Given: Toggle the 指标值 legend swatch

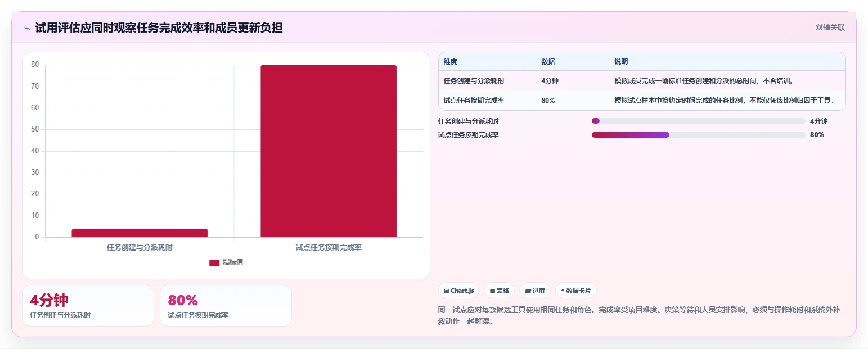Looking at the screenshot, I should (x=214, y=262).
